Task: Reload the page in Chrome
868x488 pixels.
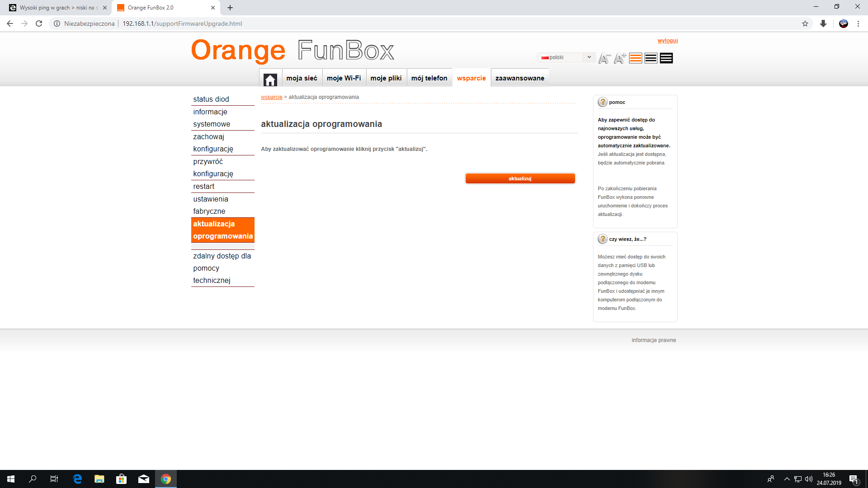Action: point(39,23)
